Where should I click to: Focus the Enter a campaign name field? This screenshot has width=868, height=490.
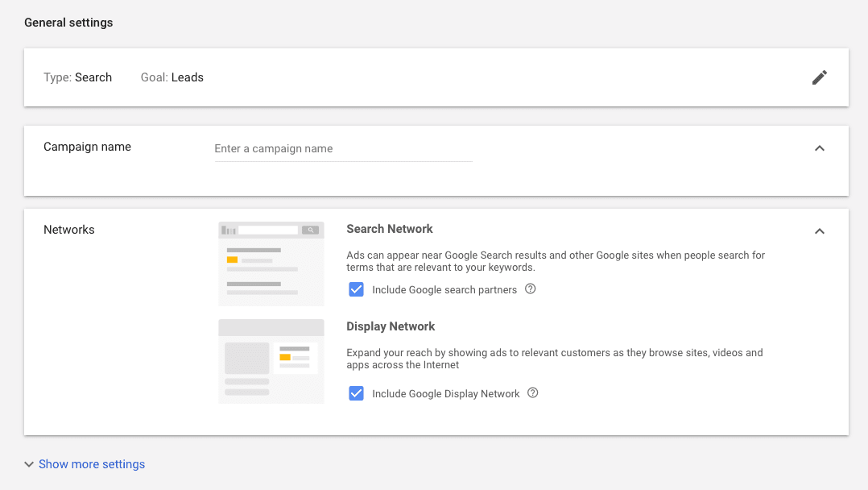tap(343, 148)
